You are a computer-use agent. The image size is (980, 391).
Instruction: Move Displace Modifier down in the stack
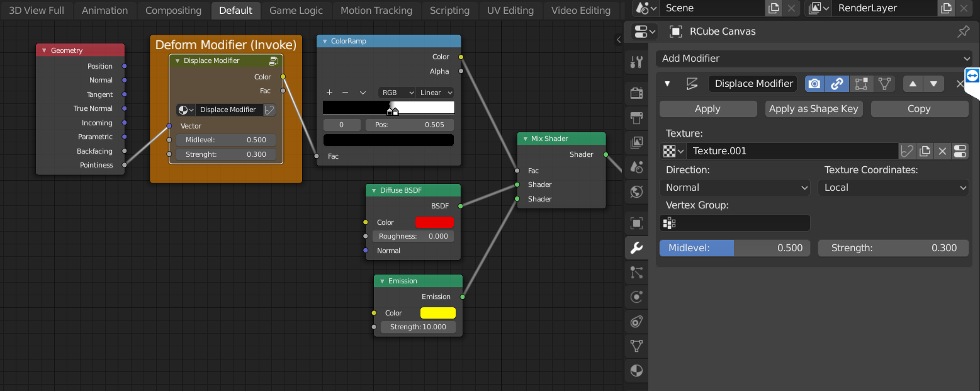[933, 84]
